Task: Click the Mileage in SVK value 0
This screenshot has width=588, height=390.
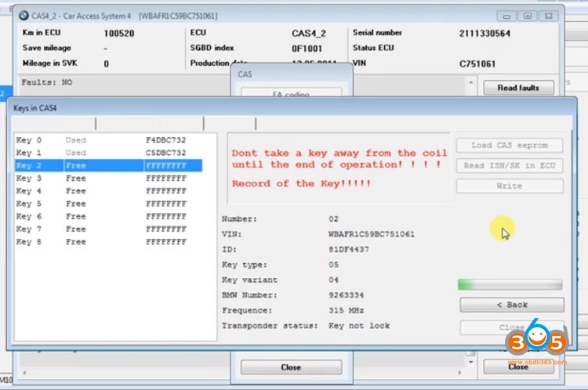Action: pos(107,64)
